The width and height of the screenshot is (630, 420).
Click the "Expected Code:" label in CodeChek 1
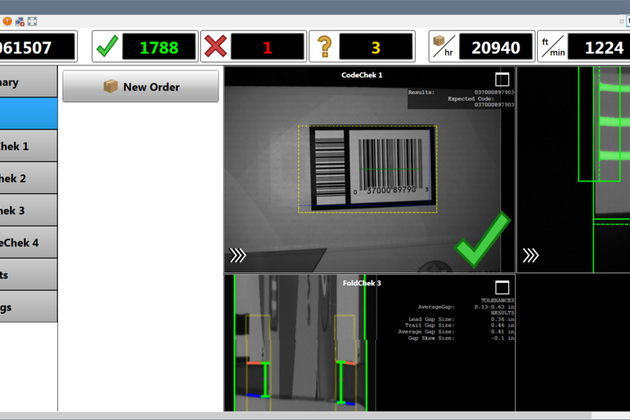click(470, 98)
